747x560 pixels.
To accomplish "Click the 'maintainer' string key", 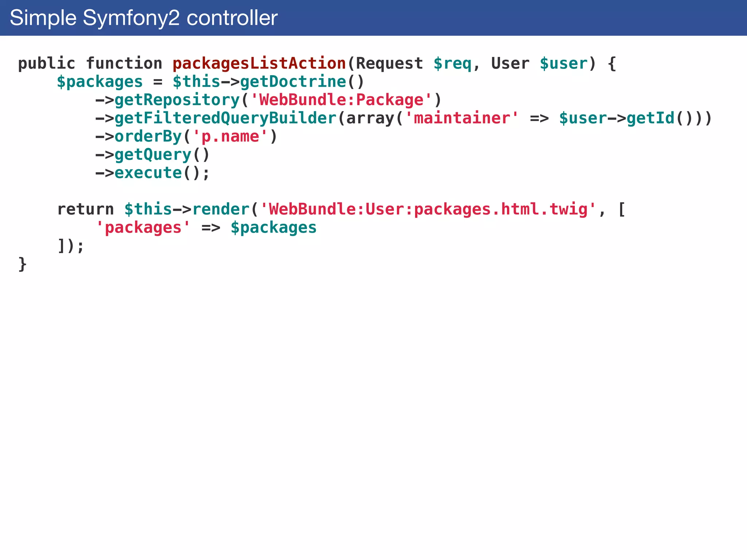I will 462,118.
